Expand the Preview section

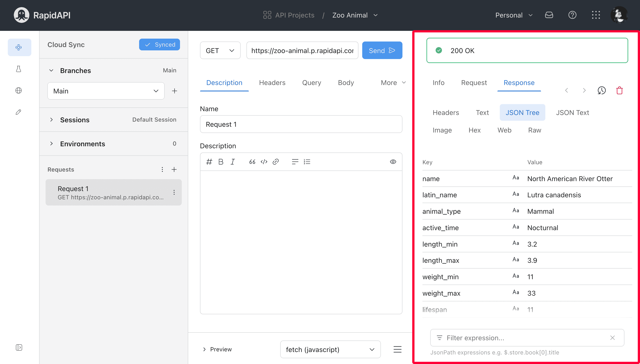click(x=217, y=349)
